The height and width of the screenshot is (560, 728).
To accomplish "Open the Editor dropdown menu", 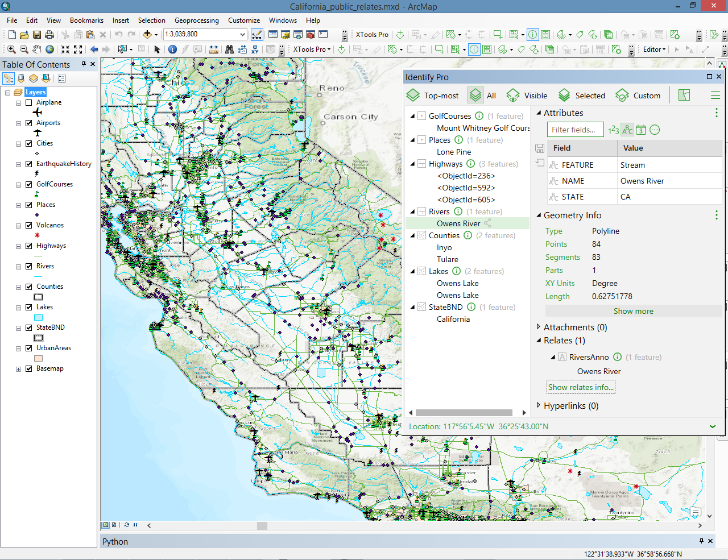I will (x=654, y=49).
